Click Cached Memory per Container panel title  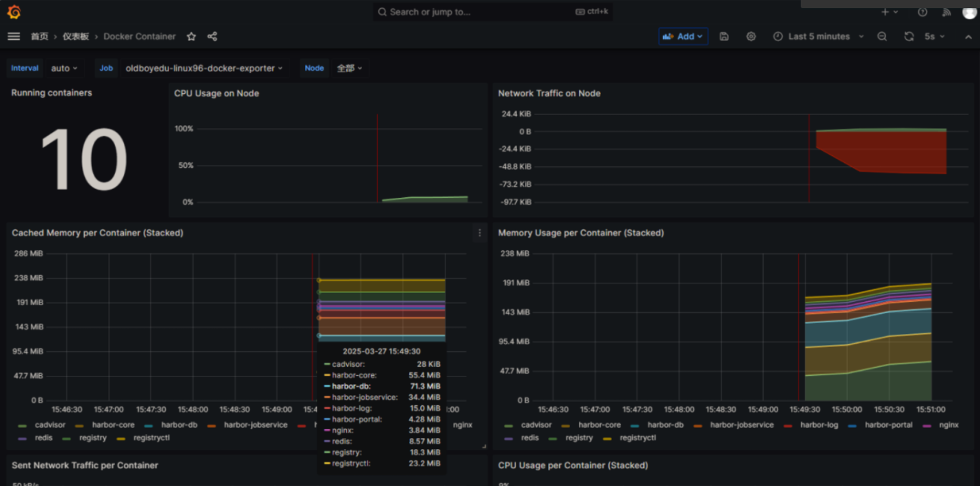click(x=97, y=233)
